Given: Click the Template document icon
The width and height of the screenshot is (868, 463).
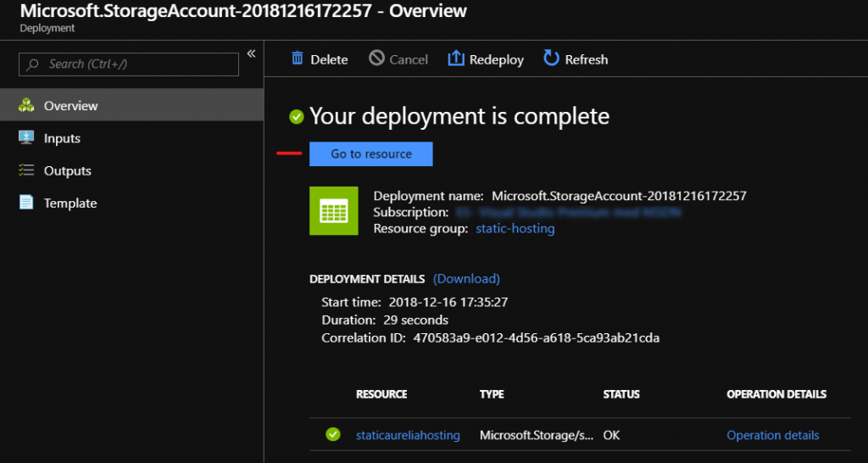Looking at the screenshot, I should (26, 203).
